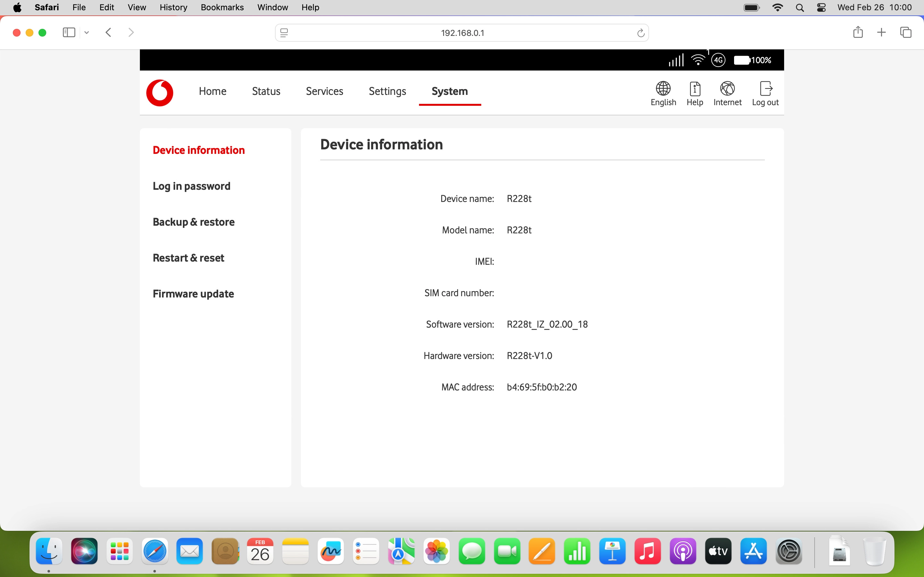Click the address bar showing 192.168.0.1
This screenshot has height=577, width=924.
pos(462,32)
